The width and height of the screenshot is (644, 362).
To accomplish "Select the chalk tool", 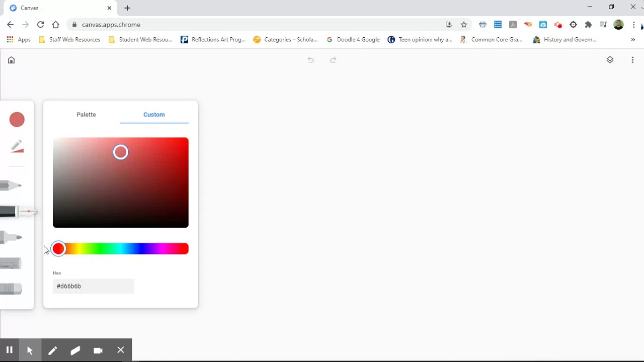I will click(11, 263).
